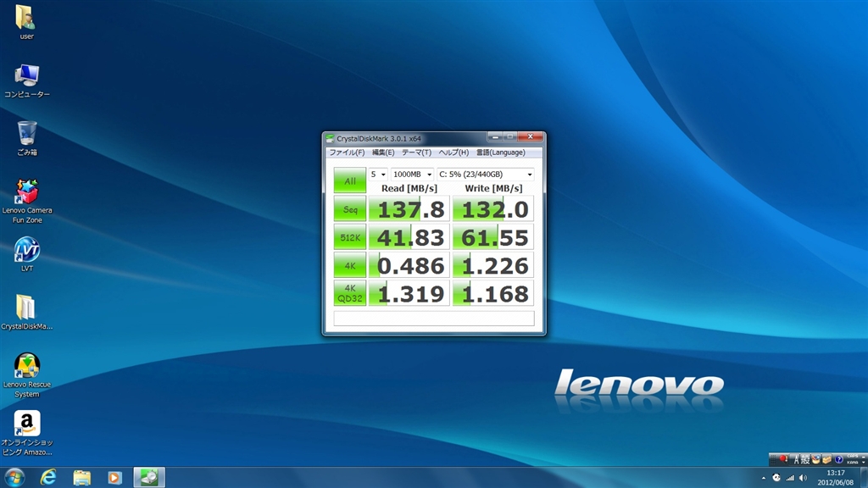
Task: Open the ヘルプ(H) menu
Action: pos(453,152)
